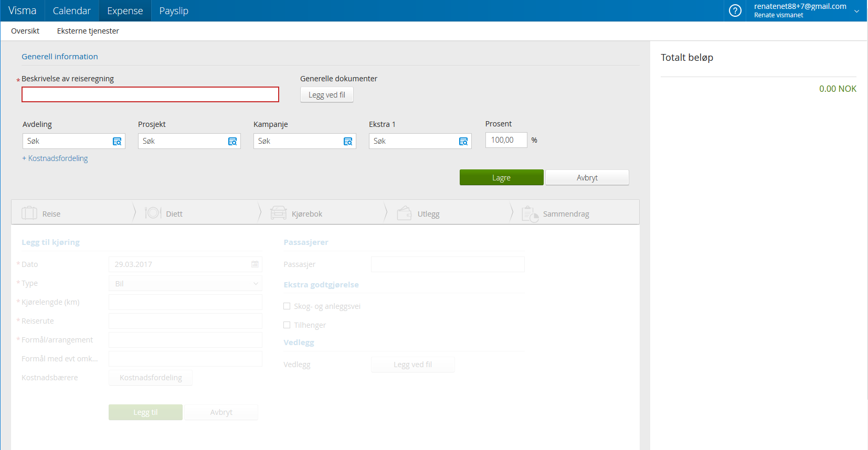This screenshot has width=868, height=450.
Task: Toggle Skog- og anleggsvei checkbox
Action: coord(287,306)
